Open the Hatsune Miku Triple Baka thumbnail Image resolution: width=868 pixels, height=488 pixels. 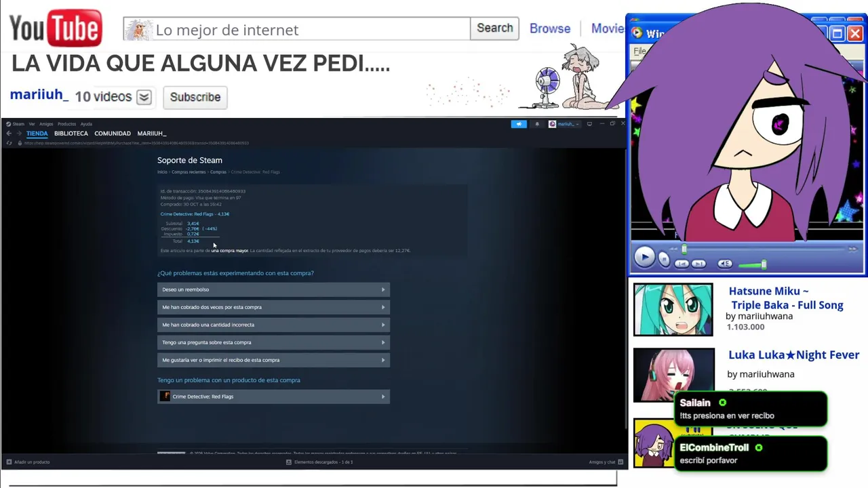click(673, 310)
